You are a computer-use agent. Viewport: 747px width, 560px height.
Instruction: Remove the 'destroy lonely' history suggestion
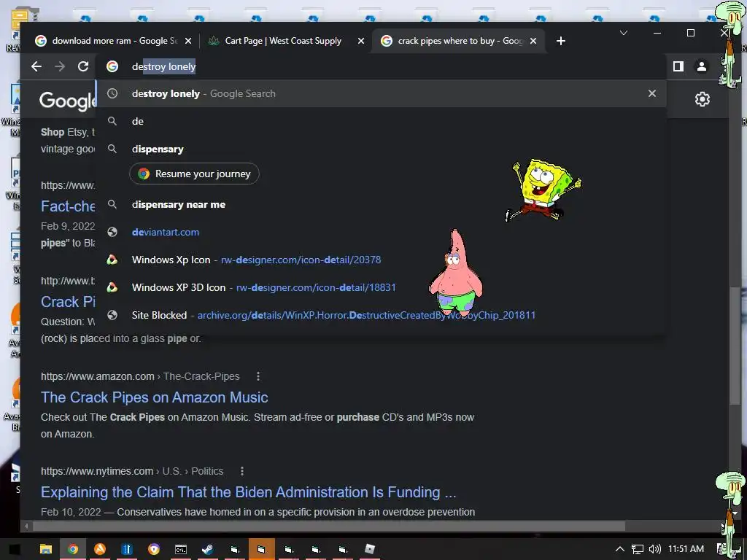(x=651, y=93)
